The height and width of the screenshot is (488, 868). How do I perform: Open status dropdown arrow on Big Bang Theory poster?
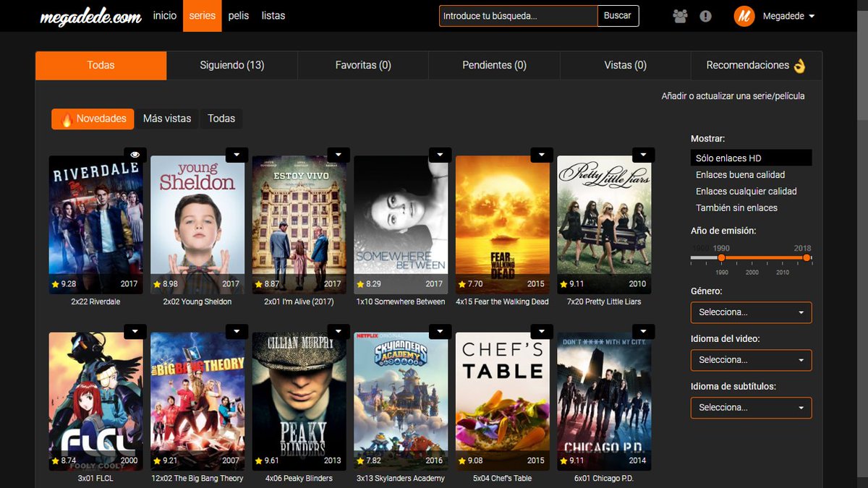pyautogui.click(x=237, y=331)
